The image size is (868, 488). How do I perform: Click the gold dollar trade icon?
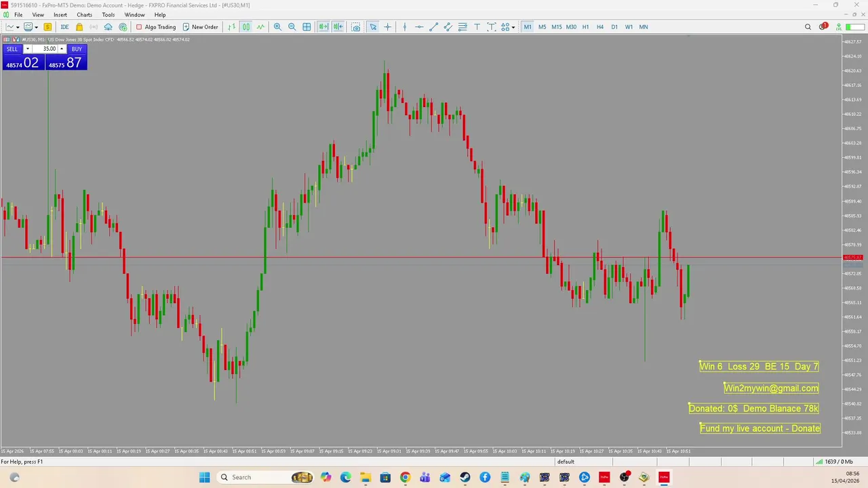point(47,27)
